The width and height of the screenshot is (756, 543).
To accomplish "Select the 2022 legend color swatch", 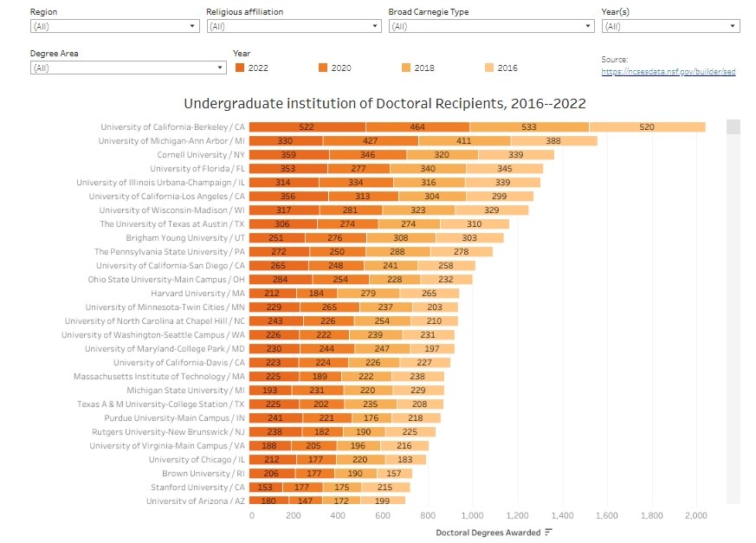I will pyautogui.click(x=240, y=68).
